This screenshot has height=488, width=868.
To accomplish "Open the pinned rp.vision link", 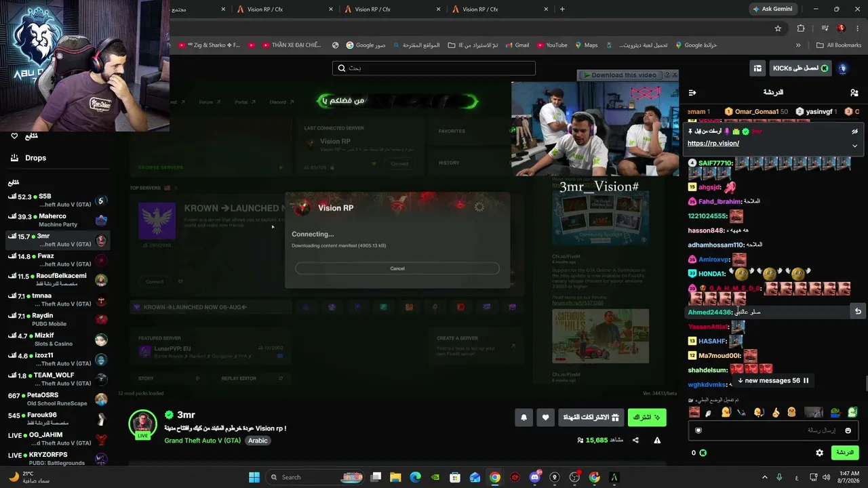I will coord(713,144).
